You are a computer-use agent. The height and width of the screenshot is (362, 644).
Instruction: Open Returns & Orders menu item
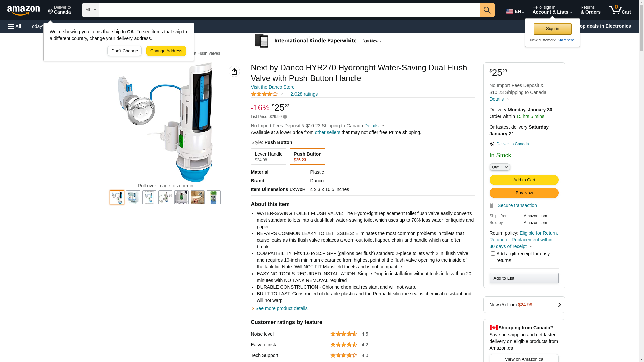point(590,10)
